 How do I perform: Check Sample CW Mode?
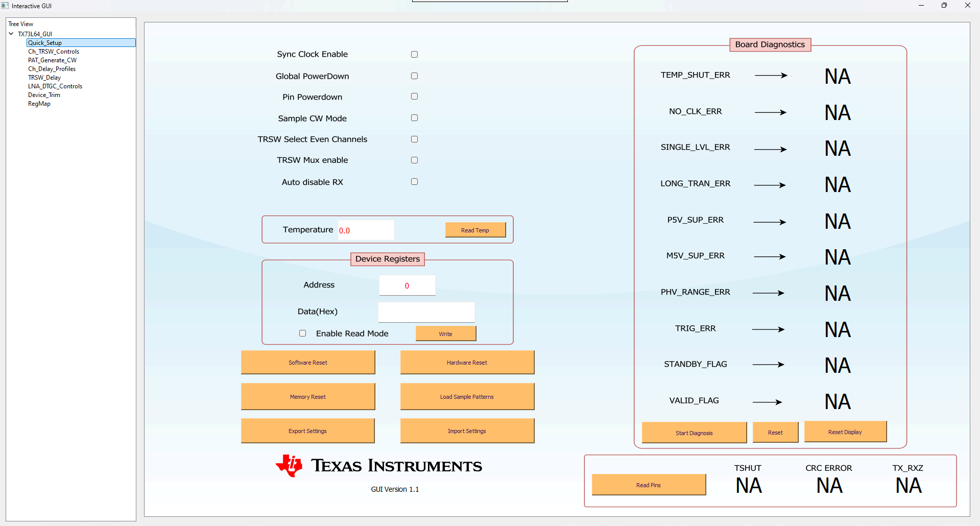coord(414,117)
